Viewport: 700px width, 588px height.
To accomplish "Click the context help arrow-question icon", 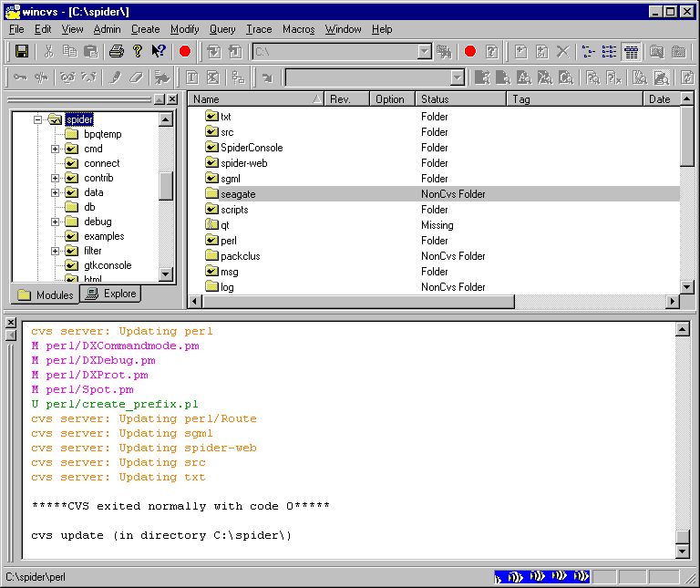I will (x=159, y=52).
